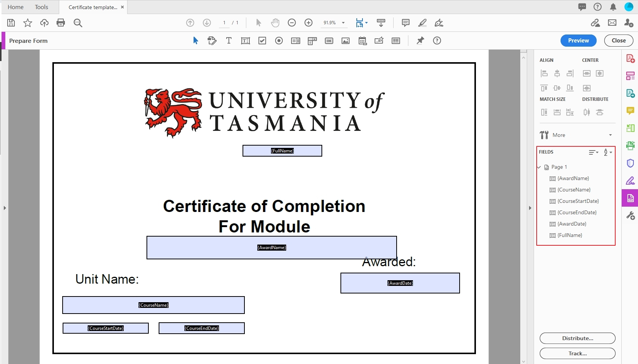Viewport: 638px width, 364px height.
Task: Select the {FullName} field on the certificate
Action: coord(282,151)
